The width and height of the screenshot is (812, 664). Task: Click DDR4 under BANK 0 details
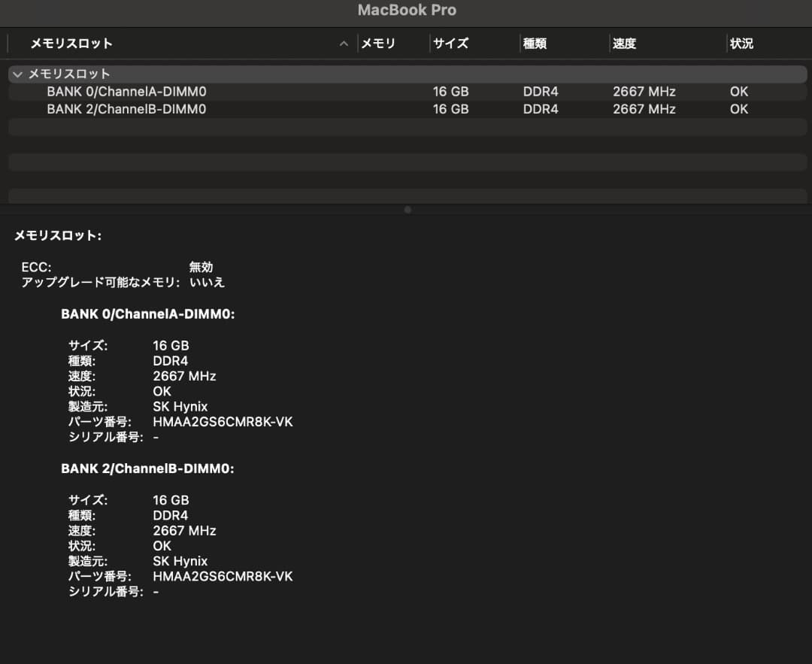point(171,361)
